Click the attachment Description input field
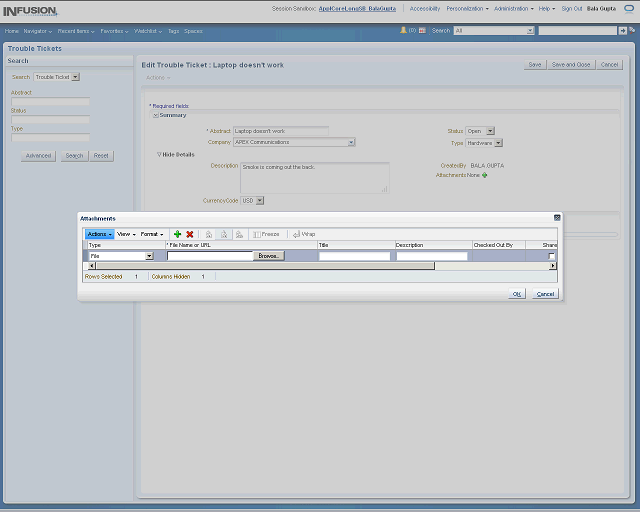Image resolution: width=640 pixels, height=512 pixels. [432, 256]
